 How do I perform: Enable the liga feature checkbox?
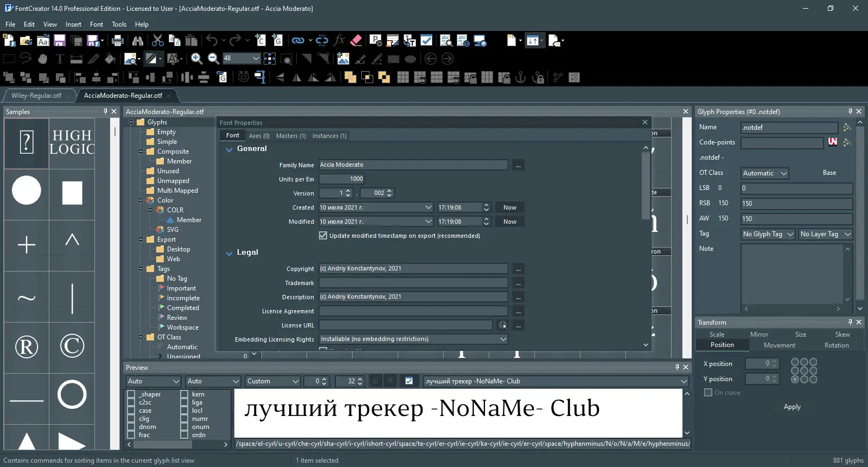184,402
